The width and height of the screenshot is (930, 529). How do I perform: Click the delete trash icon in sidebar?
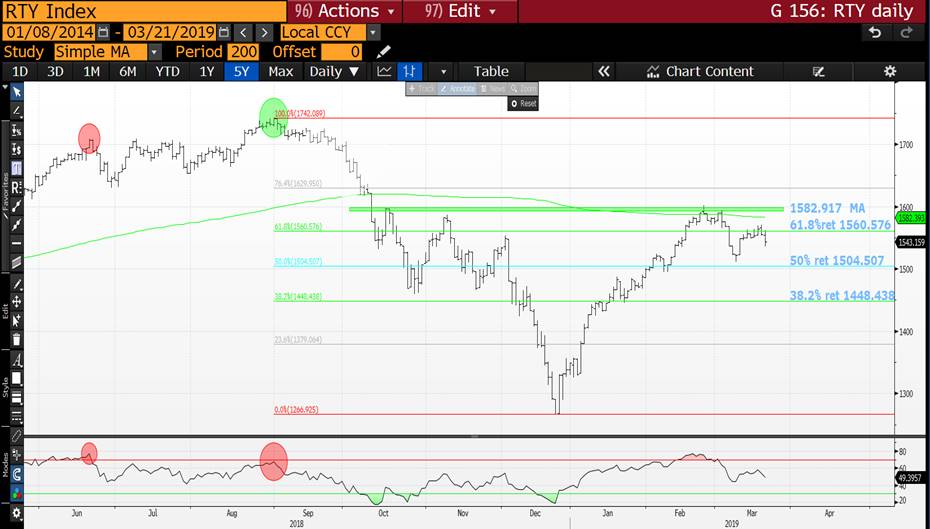click(16, 340)
